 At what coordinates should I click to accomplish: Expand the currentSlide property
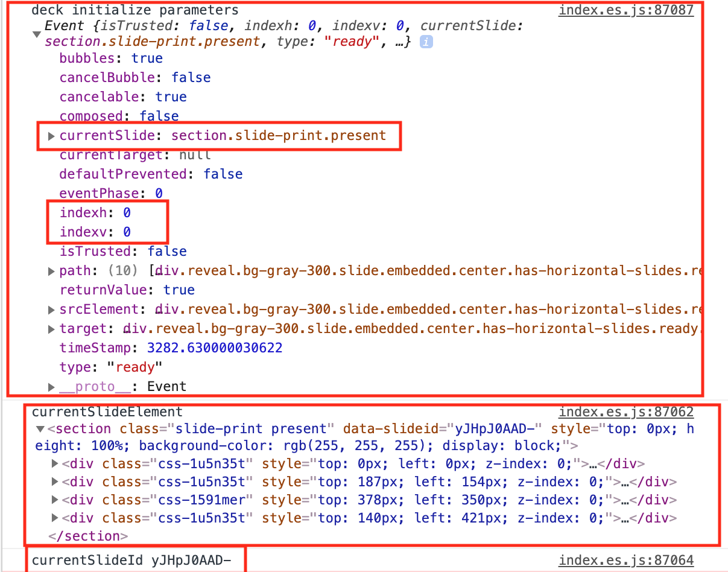click(51, 136)
